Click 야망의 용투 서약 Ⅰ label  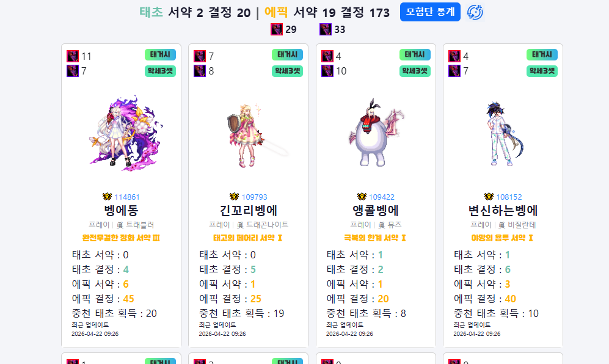pyautogui.click(x=503, y=238)
